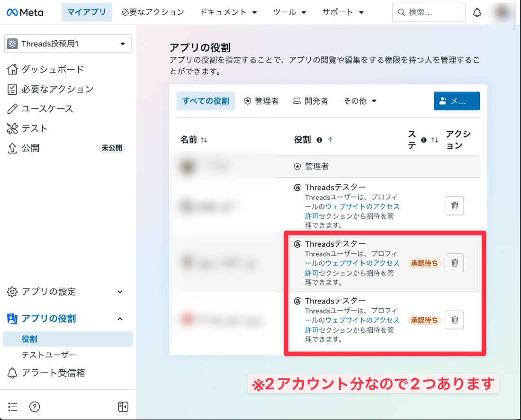Select the すべての役割 tab

(x=206, y=101)
